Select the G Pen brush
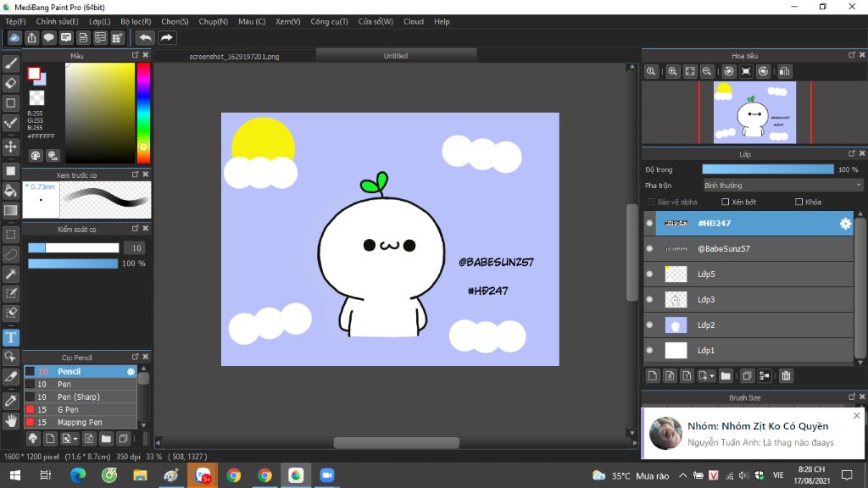Viewport: 868px width, 488px height. (x=68, y=409)
